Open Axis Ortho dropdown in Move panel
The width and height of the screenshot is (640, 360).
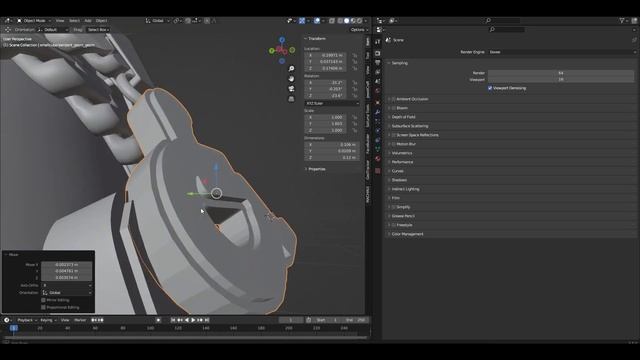pos(67,285)
